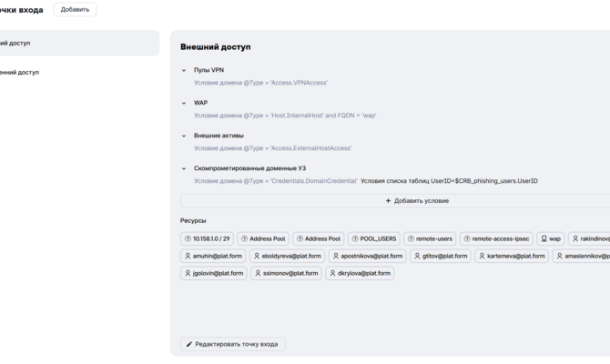
Task: Click remote-access-ipsec resource icon
Action: (467, 238)
